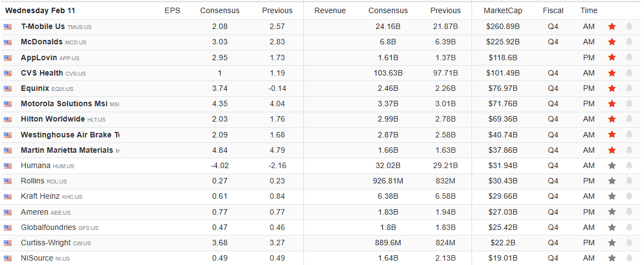The image size is (644, 265).
Task: Star Kraft Heinz with its gray star
Action: [612, 196]
